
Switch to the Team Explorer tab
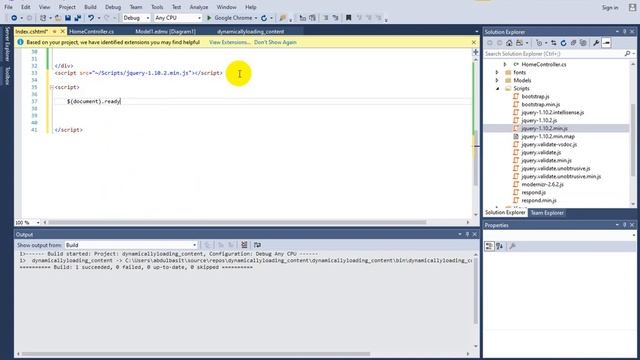point(547,213)
